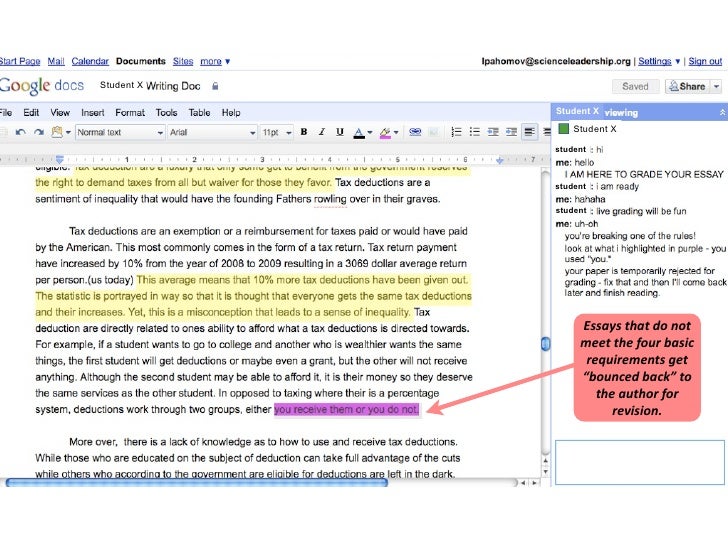Open the Normal text style dropdown
The width and height of the screenshot is (728, 546).
click(120, 132)
